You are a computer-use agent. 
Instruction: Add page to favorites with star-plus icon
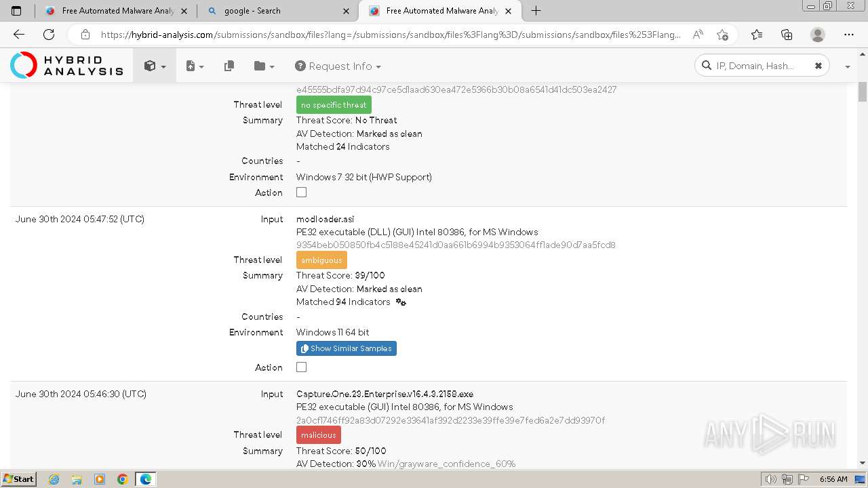point(723,35)
